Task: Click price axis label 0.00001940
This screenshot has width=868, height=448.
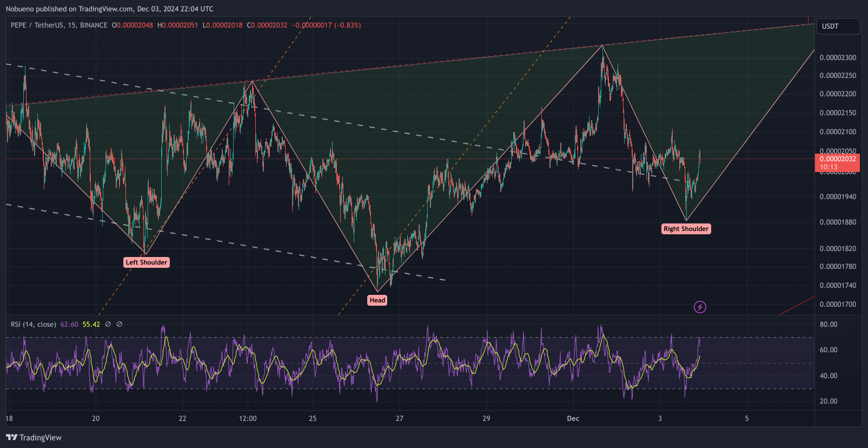Action: pos(838,196)
